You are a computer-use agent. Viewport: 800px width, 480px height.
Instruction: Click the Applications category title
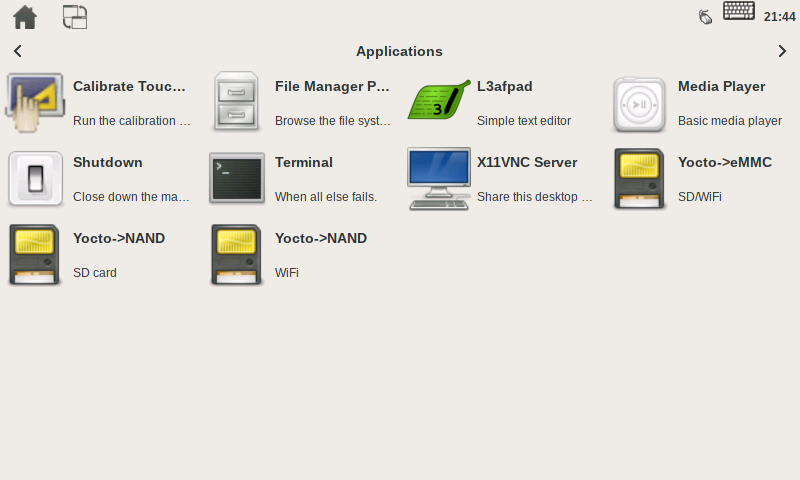[399, 51]
